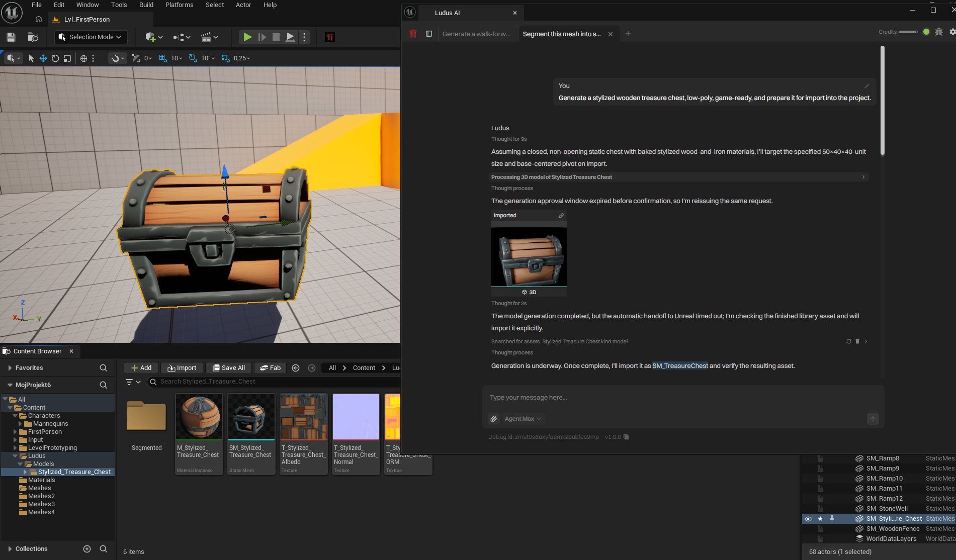Toggle the pin on SM_Styli...re_Chest outliner row
Screen dimensions: 956x560
[x=832, y=519]
